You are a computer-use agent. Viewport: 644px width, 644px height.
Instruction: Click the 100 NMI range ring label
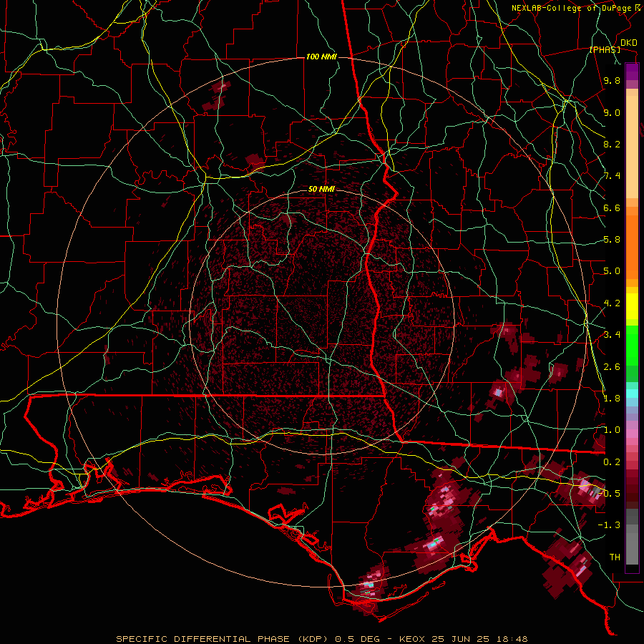321,57
